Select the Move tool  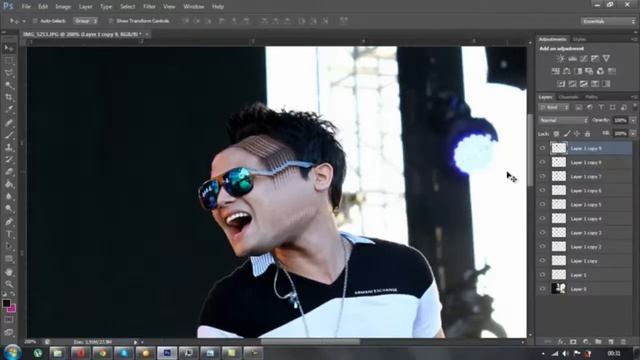point(9,49)
